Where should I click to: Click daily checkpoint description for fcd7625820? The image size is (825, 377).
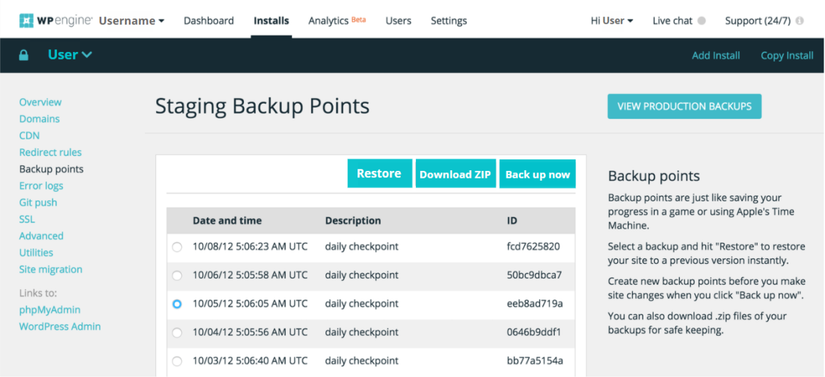tap(361, 247)
